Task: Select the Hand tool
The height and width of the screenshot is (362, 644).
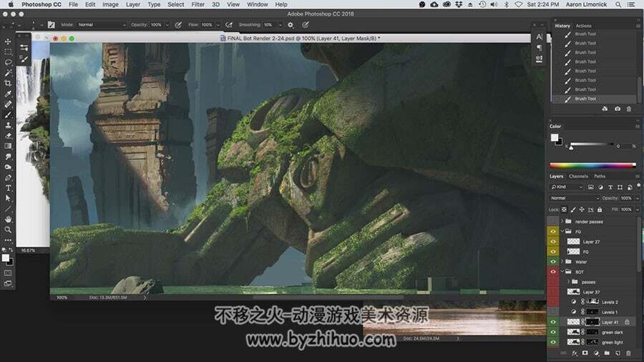Action: coord(8,220)
